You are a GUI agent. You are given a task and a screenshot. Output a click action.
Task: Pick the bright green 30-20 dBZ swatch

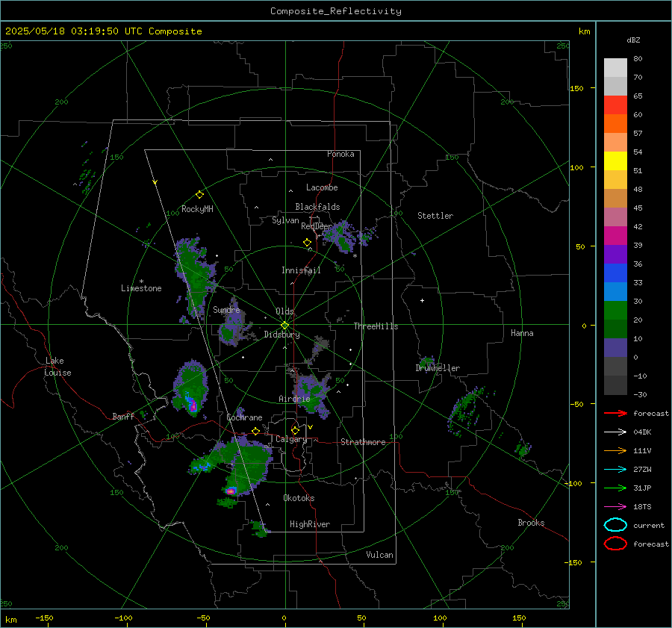(615, 311)
